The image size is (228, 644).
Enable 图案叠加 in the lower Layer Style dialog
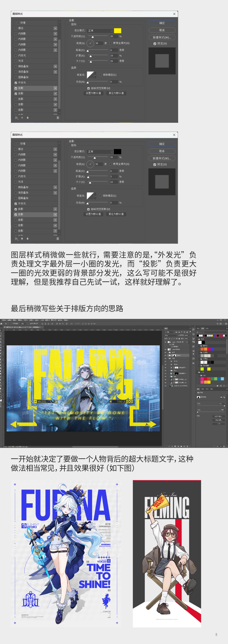(16, 198)
